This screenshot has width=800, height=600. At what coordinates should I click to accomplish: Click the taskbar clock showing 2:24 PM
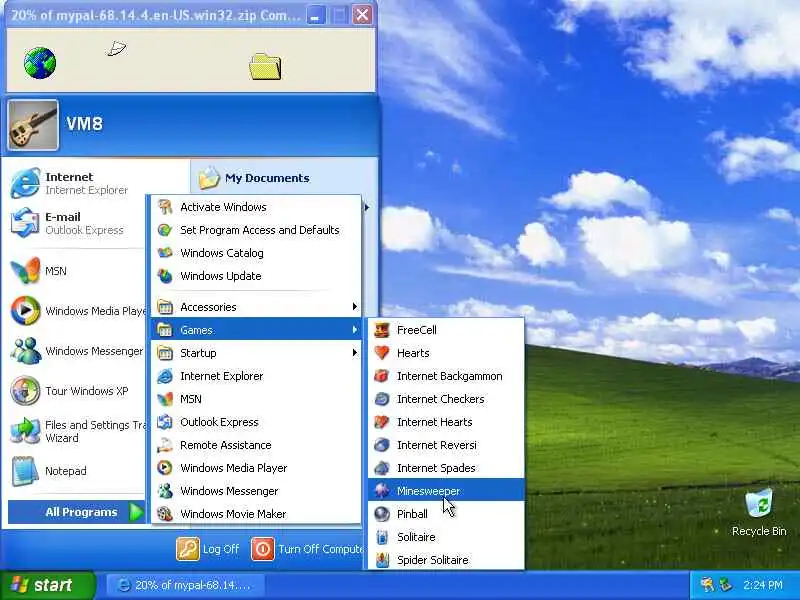point(763,585)
